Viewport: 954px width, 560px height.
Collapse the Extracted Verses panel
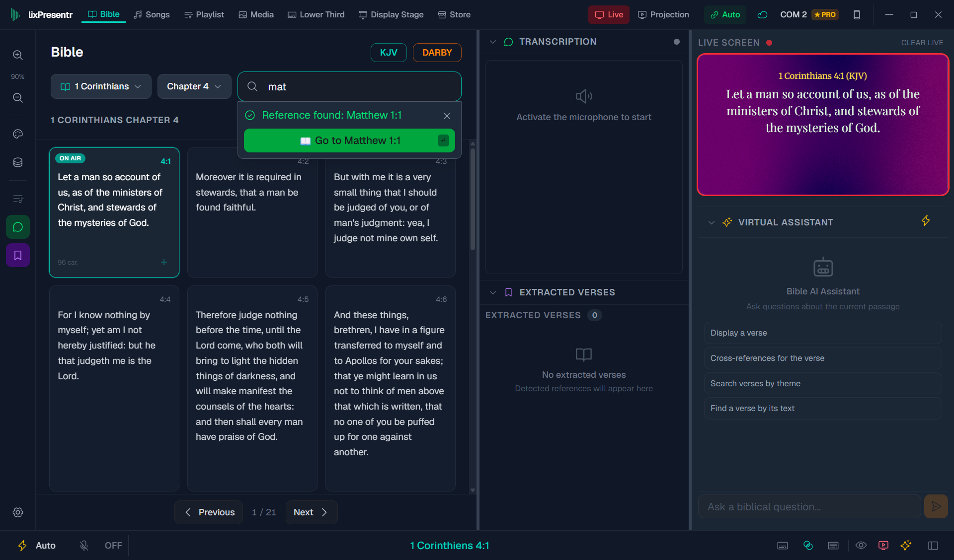[493, 292]
